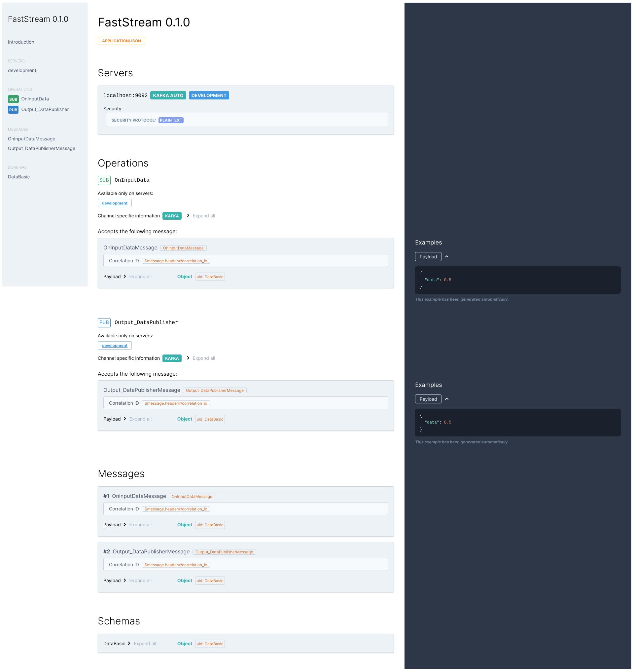Click the PLAINTEXT security protocol badge
Viewport: 634px width, 672px height.
(x=171, y=120)
